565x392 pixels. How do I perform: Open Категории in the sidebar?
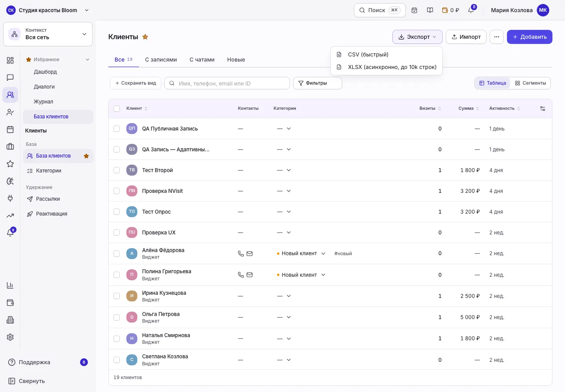(x=58, y=171)
